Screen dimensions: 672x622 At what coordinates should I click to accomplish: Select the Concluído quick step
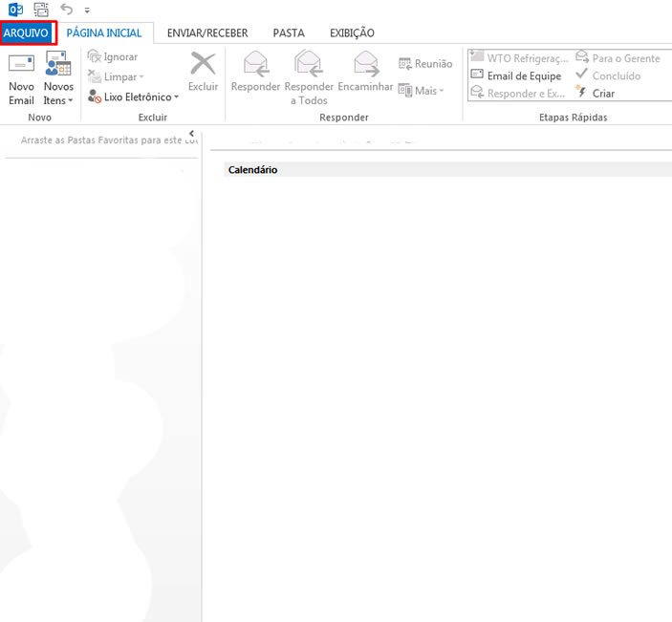[608, 75]
